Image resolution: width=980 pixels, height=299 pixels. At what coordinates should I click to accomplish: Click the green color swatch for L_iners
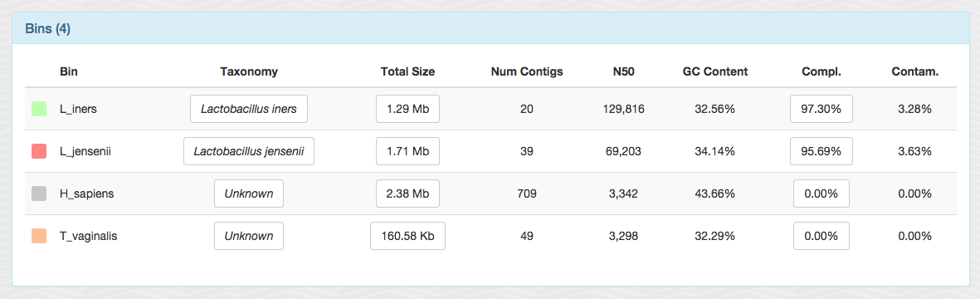[39, 109]
